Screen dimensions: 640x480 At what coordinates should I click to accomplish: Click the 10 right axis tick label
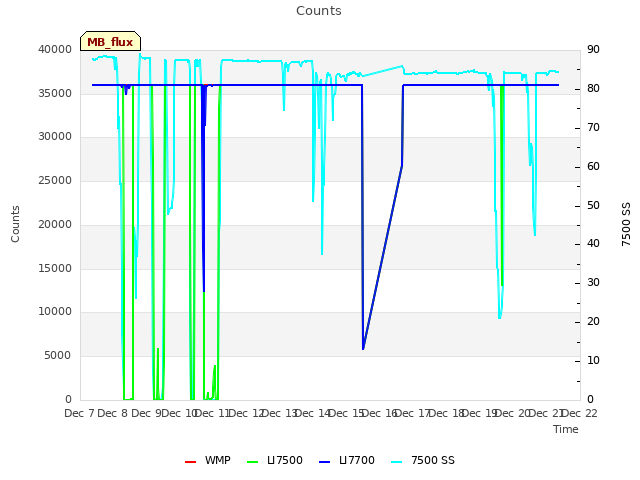tap(593, 360)
